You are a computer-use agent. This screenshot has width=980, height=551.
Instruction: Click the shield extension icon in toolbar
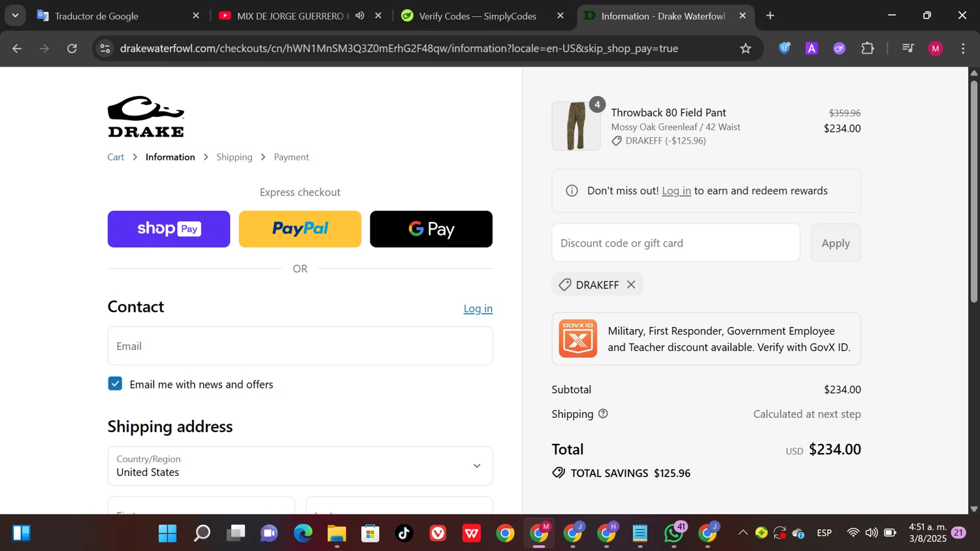coord(785,48)
